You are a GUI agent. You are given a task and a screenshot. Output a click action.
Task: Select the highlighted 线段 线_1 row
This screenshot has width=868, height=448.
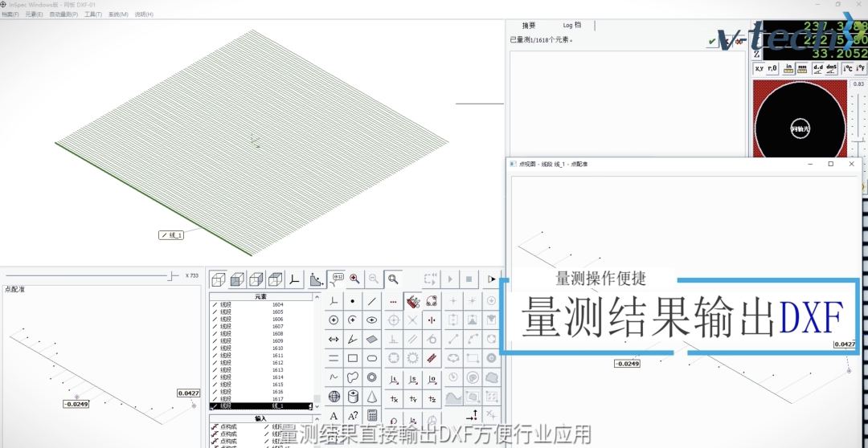260,406
